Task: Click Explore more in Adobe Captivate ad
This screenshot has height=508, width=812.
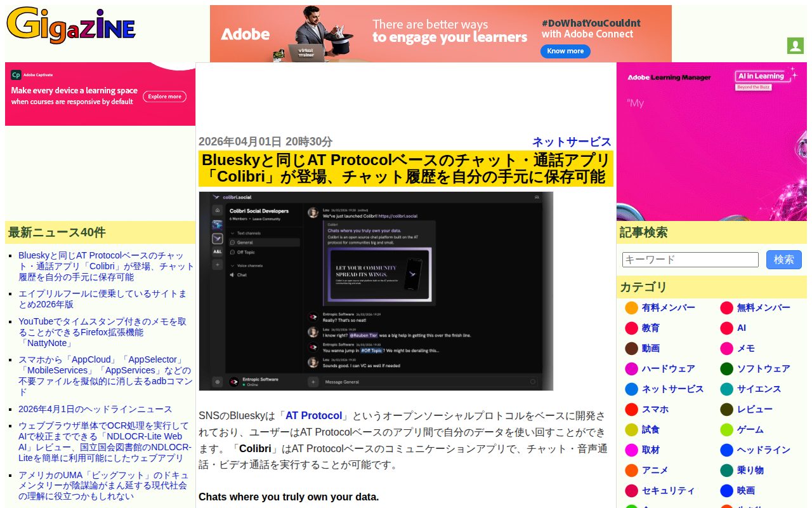Action: [x=165, y=97]
